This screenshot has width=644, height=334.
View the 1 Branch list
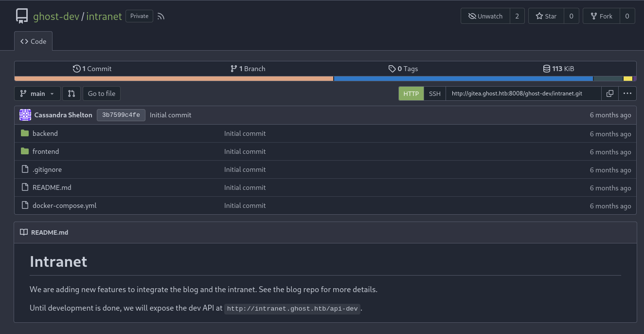click(248, 69)
